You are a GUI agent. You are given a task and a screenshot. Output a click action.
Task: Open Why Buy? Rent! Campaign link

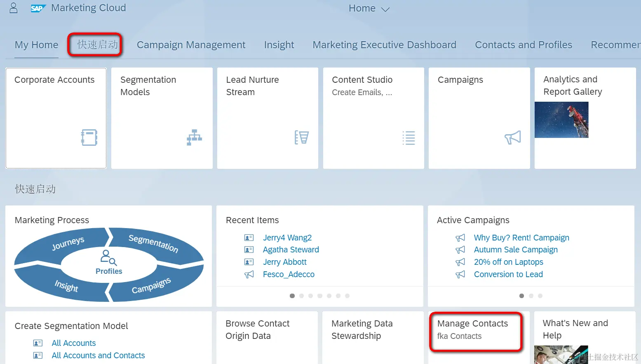tap(521, 238)
